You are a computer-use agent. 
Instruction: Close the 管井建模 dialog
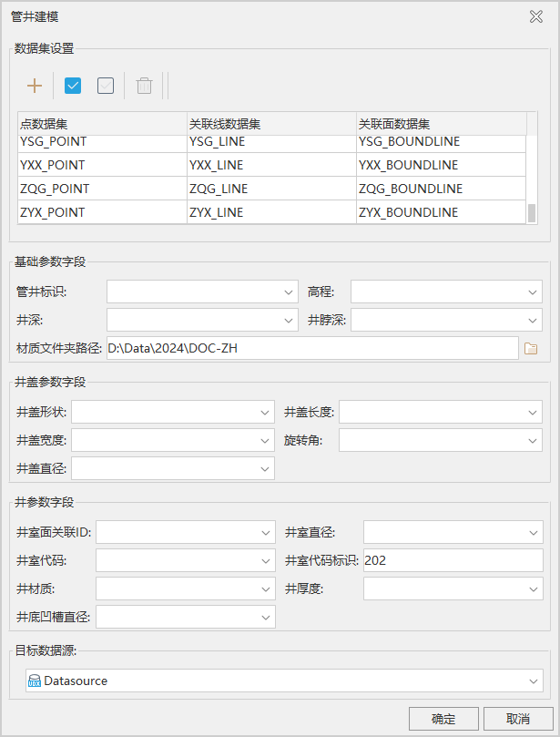[536, 16]
